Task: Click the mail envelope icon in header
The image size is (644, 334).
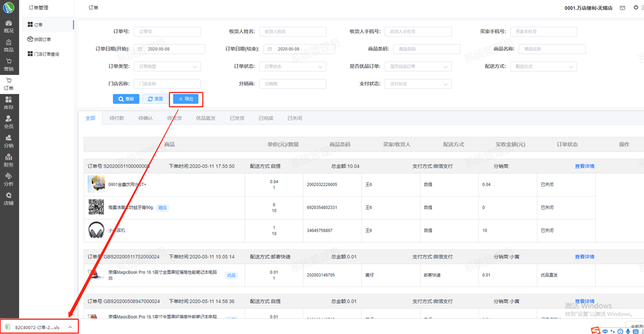Action: (x=622, y=8)
